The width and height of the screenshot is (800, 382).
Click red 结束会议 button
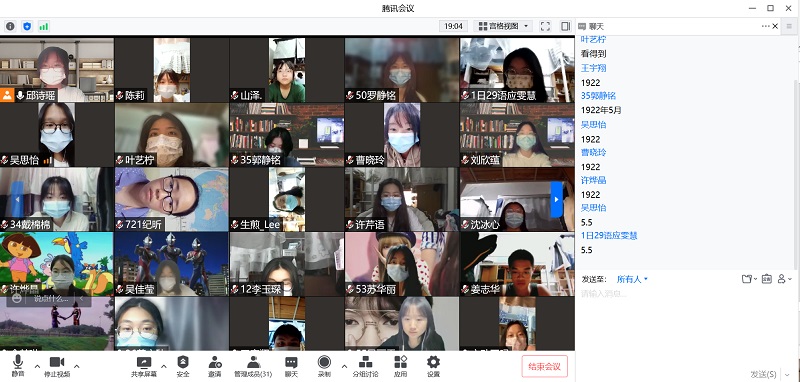click(x=544, y=366)
